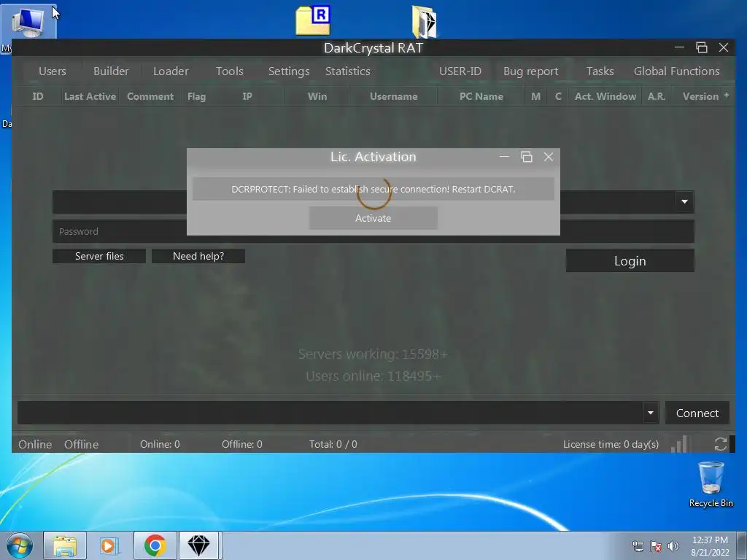Click the server address box beside Connect
747x560 pixels.
330,413
